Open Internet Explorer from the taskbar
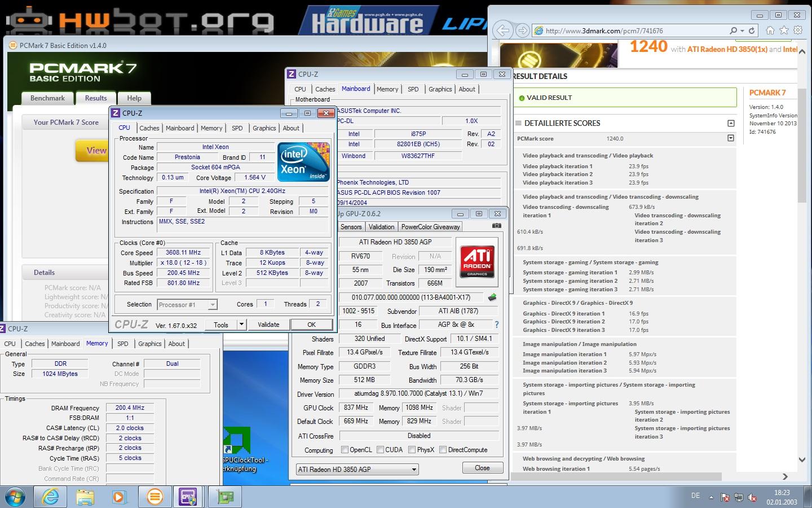The image size is (812, 508). tap(50, 497)
